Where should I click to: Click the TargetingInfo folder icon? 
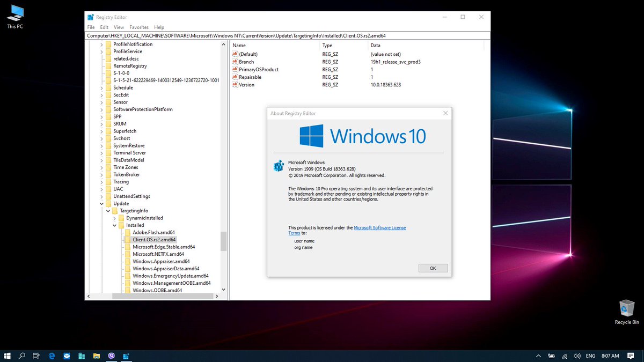point(115,211)
